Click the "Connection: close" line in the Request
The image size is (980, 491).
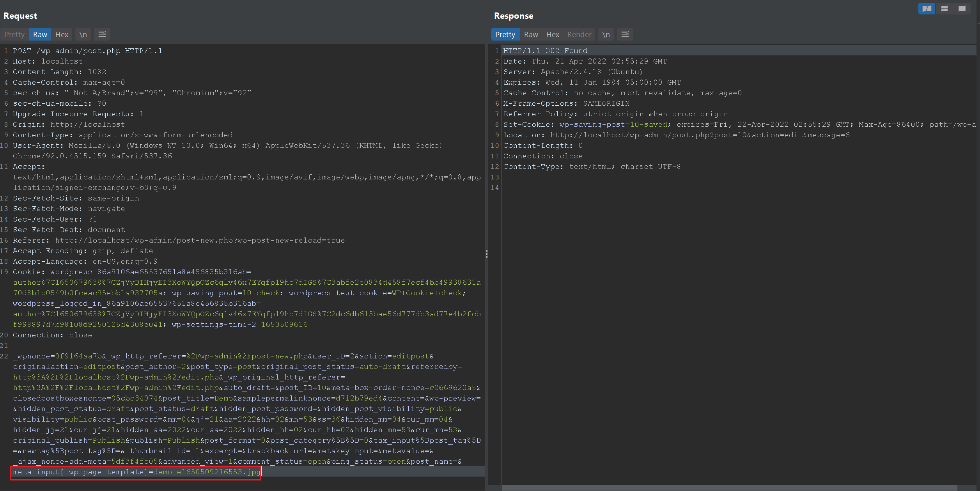click(53, 335)
